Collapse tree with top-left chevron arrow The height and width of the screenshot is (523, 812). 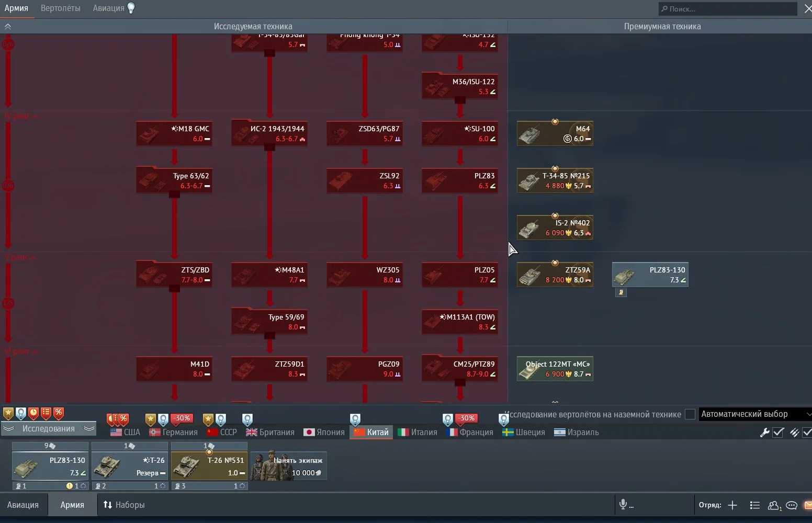pyautogui.click(x=8, y=26)
